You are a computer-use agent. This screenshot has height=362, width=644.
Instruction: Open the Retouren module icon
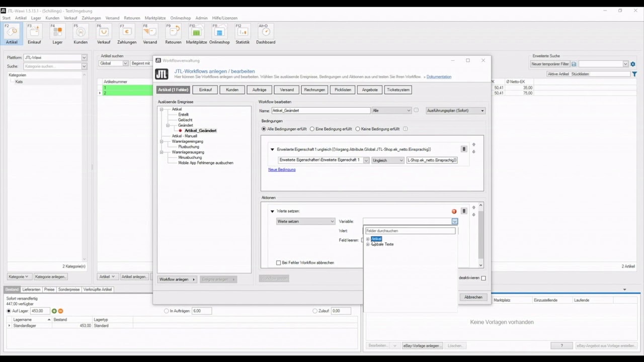(x=173, y=34)
